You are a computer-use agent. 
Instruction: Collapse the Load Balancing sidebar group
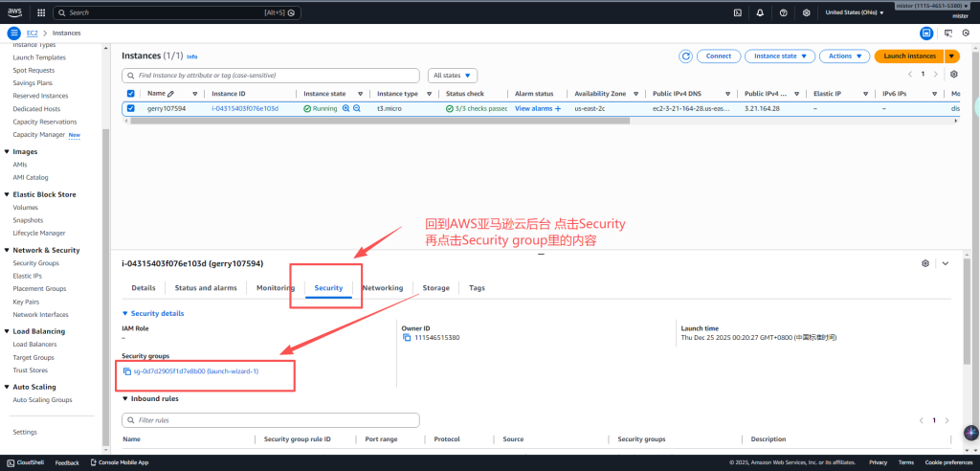click(7, 331)
